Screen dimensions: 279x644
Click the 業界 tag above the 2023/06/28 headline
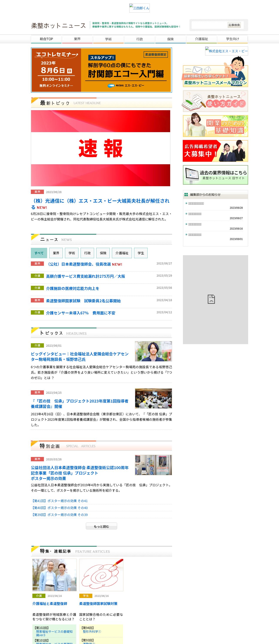click(37, 192)
